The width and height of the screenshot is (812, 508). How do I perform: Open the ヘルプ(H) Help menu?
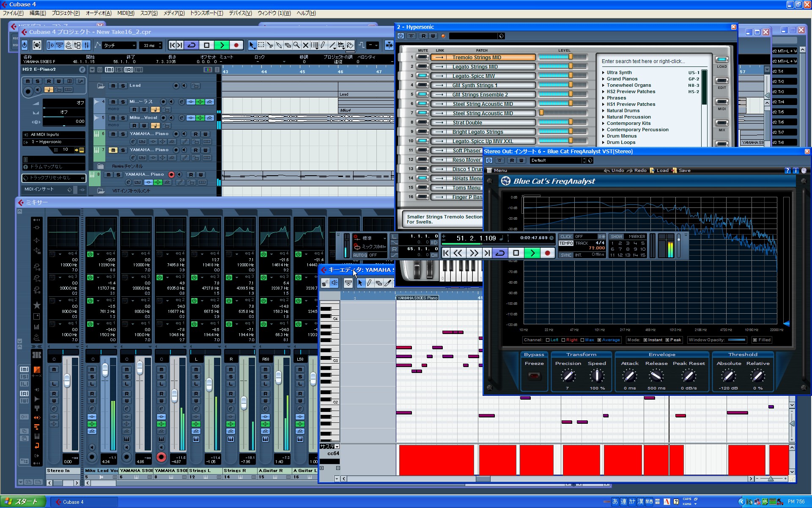coord(306,13)
